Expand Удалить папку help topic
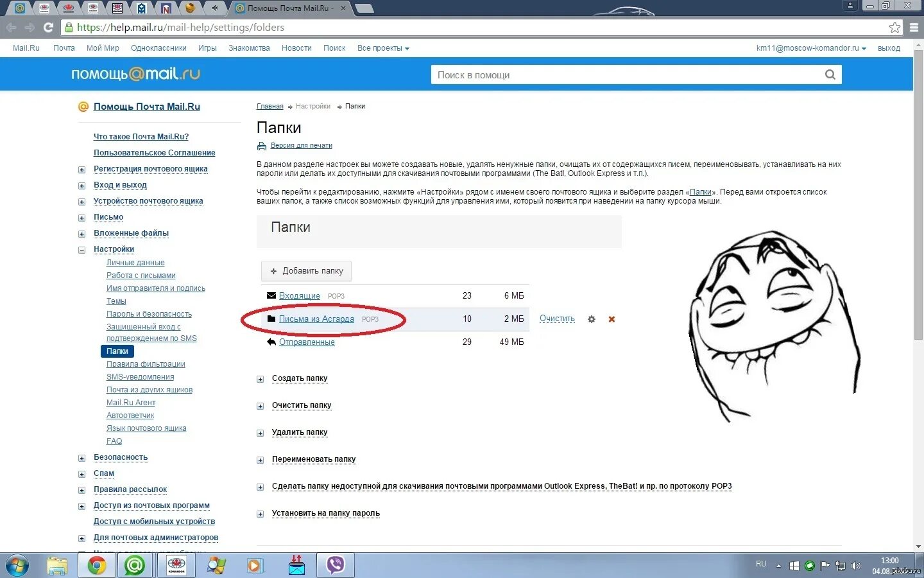Screen dimensions: 924x578 point(260,433)
